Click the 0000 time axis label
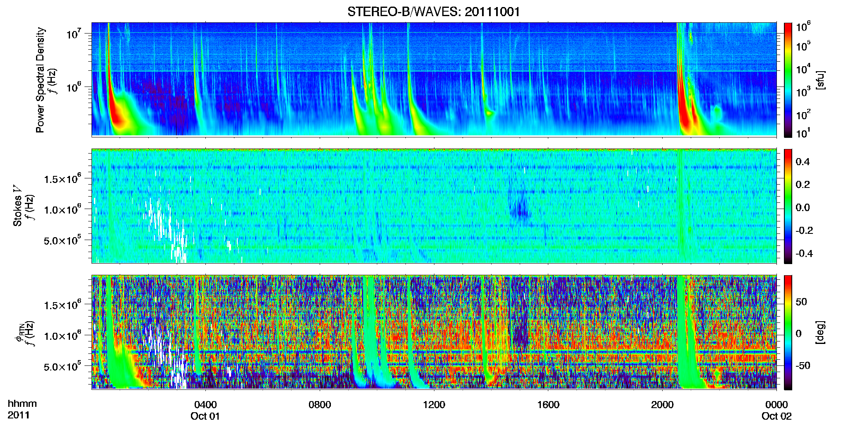868x447 pixels. [x=776, y=405]
